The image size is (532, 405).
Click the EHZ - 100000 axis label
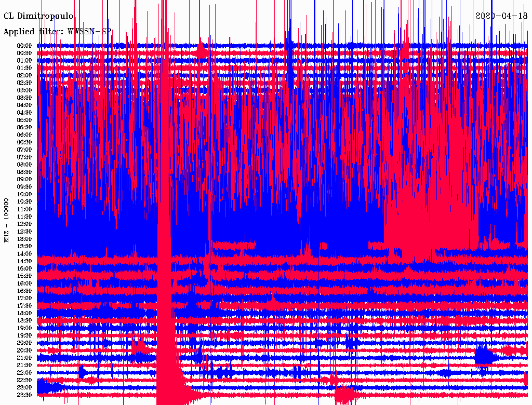(x=7, y=220)
